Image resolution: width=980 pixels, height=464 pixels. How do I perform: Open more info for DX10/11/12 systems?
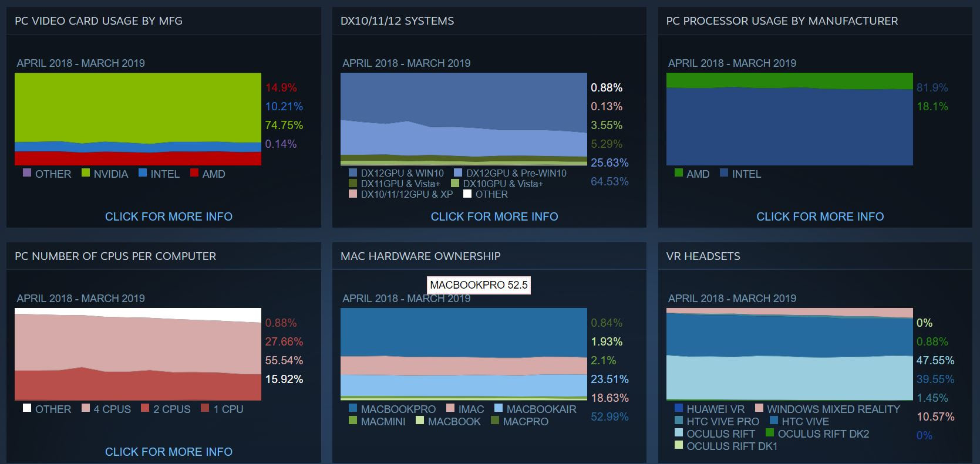494,216
